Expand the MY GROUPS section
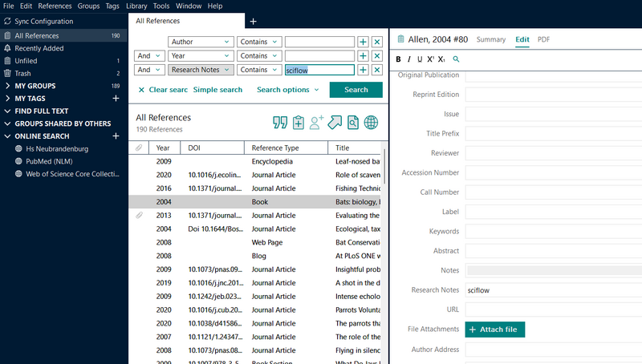Image resolution: width=642 pixels, height=364 pixels. [7, 86]
